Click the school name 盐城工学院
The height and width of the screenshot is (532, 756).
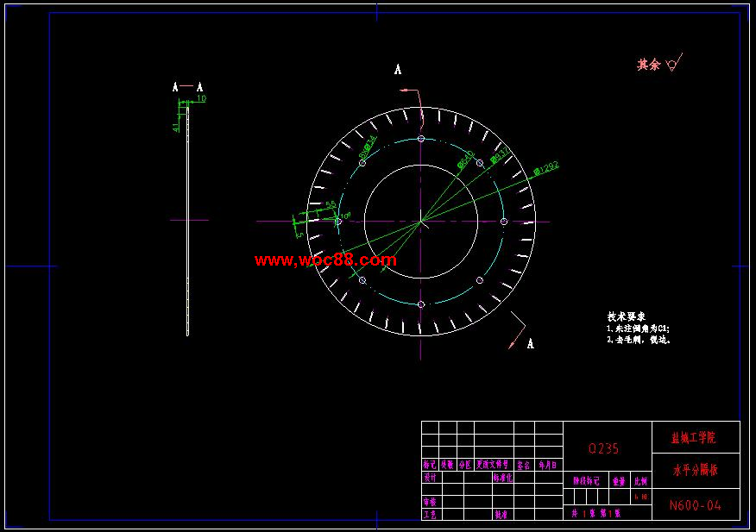point(694,437)
